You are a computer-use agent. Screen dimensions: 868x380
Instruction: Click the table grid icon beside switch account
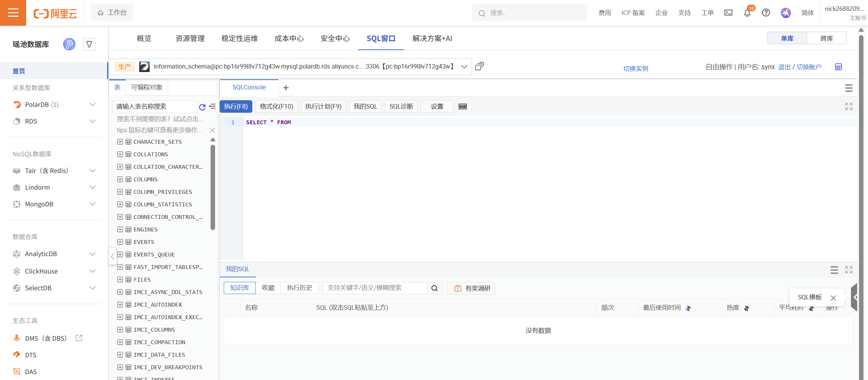point(838,67)
